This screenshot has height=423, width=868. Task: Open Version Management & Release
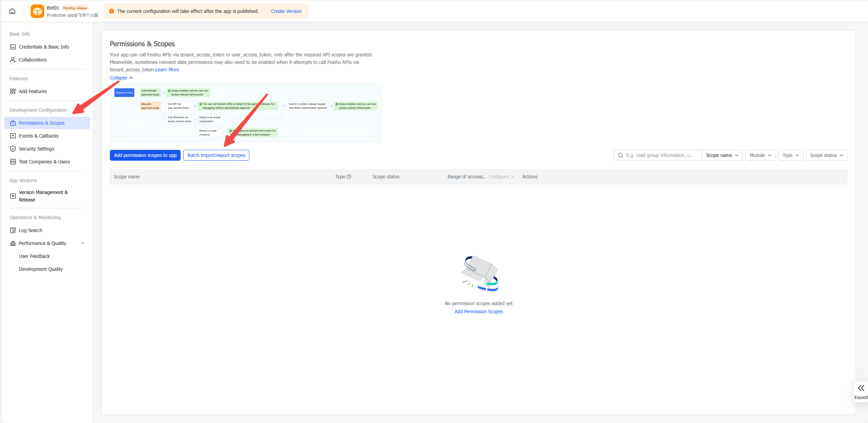click(x=47, y=196)
